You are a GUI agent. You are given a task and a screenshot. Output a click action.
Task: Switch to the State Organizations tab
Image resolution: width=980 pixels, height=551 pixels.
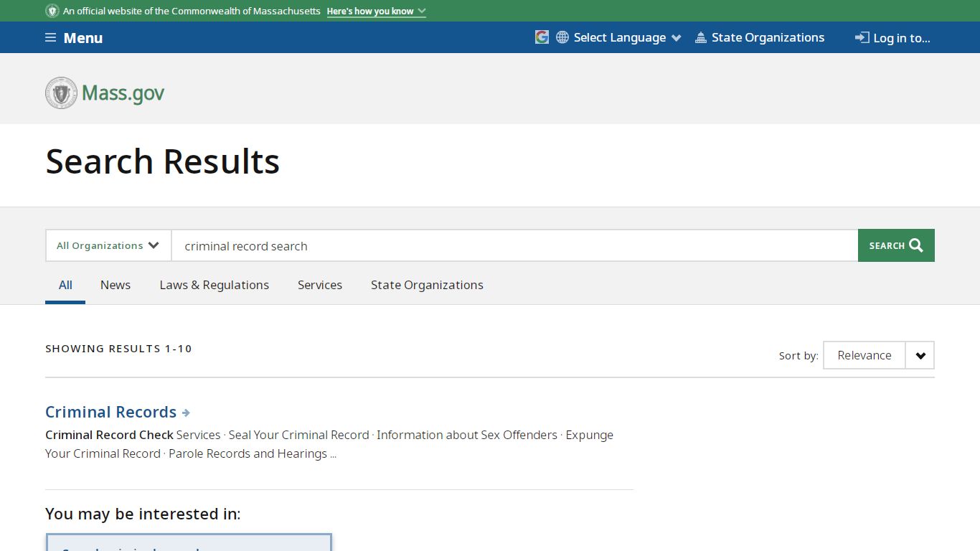427,285
